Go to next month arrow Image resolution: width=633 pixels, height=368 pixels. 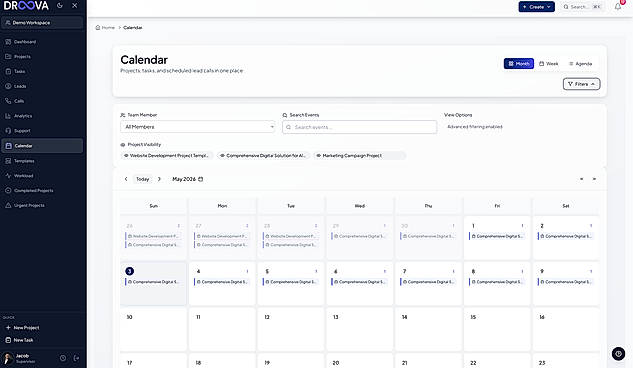tap(159, 179)
